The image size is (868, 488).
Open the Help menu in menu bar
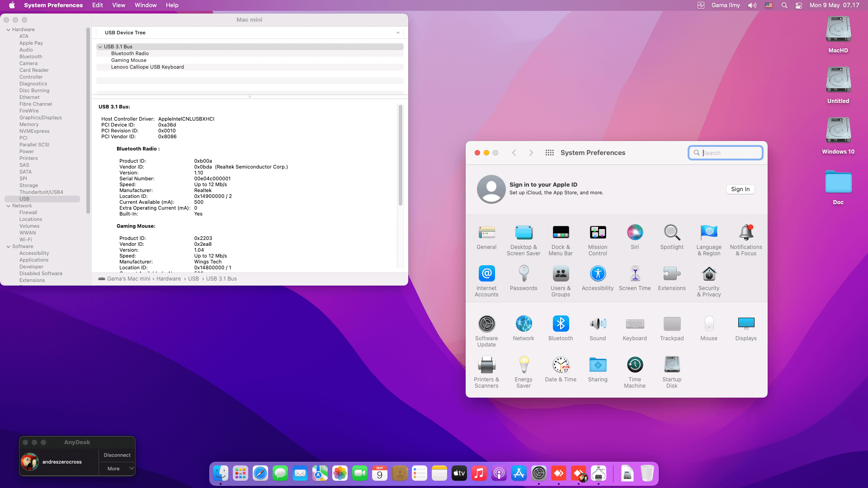coord(172,5)
